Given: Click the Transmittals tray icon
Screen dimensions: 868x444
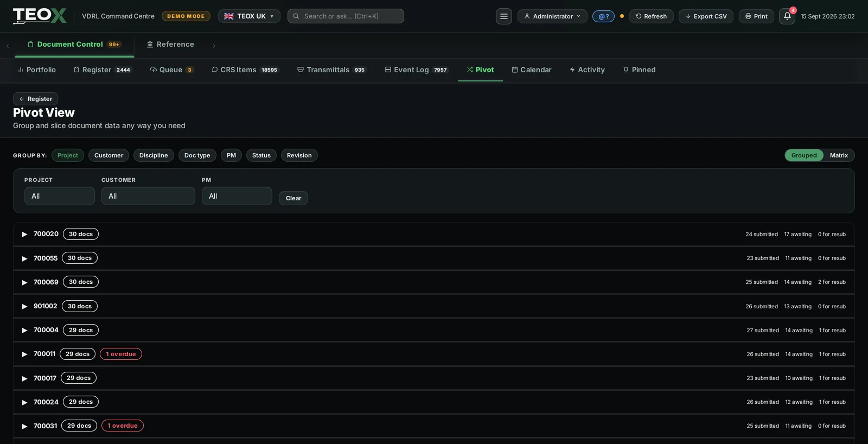Looking at the screenshot, I should (301, 70).
